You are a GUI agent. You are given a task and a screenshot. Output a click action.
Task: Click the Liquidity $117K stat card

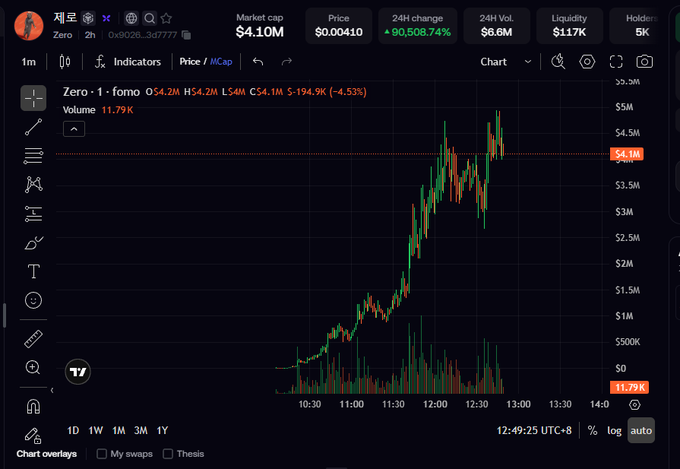(569, 26)
